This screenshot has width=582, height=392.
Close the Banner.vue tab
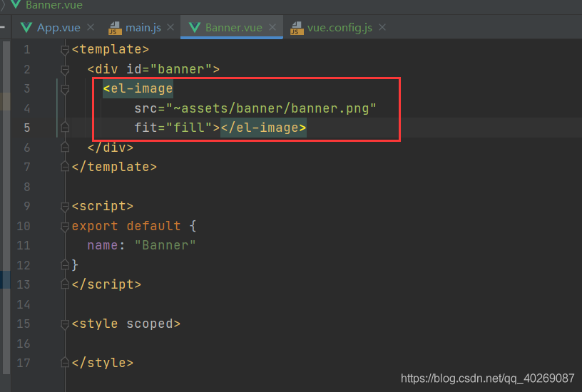(272, 28)
